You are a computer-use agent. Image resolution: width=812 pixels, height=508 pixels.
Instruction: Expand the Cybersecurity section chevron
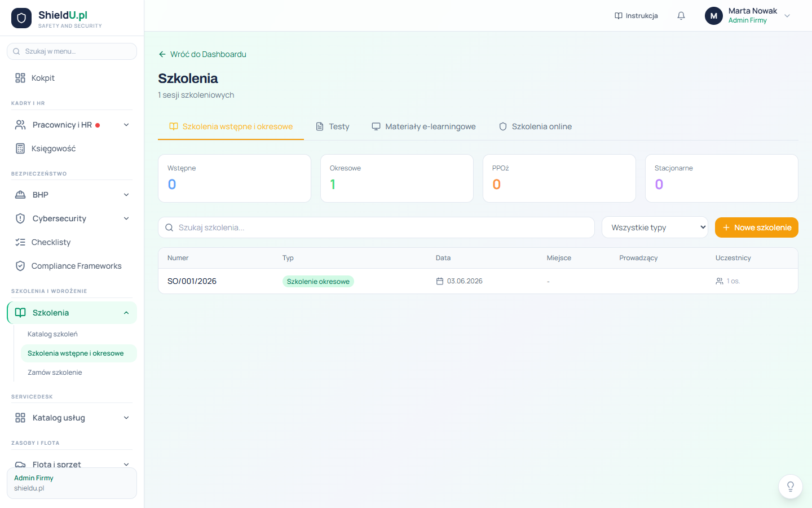pos(126,218)
